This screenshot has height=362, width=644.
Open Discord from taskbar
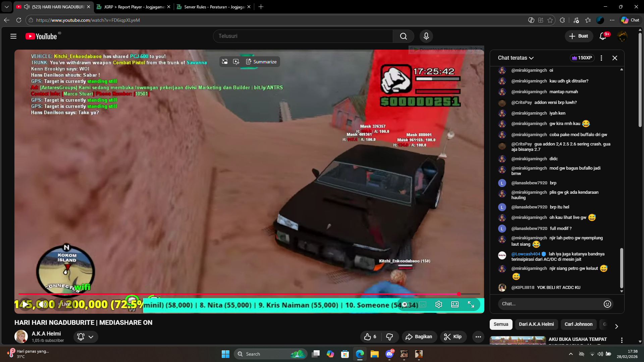coord(389,354)
